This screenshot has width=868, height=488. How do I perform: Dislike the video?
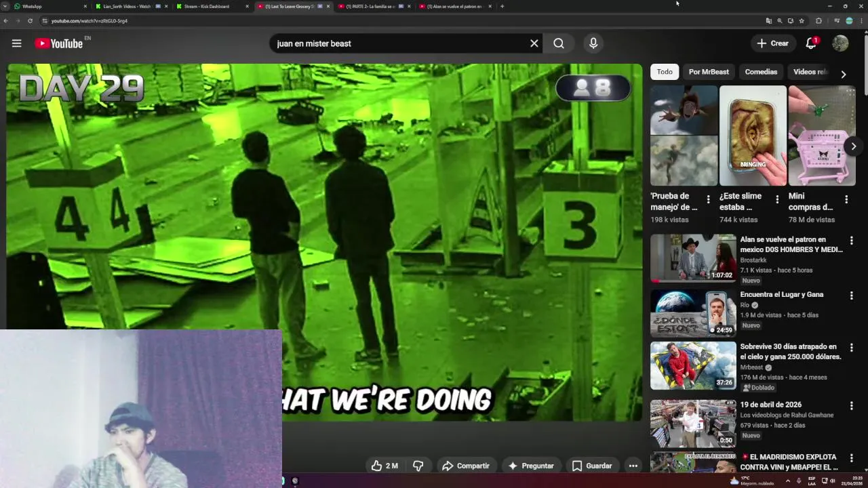coord(418,466)
